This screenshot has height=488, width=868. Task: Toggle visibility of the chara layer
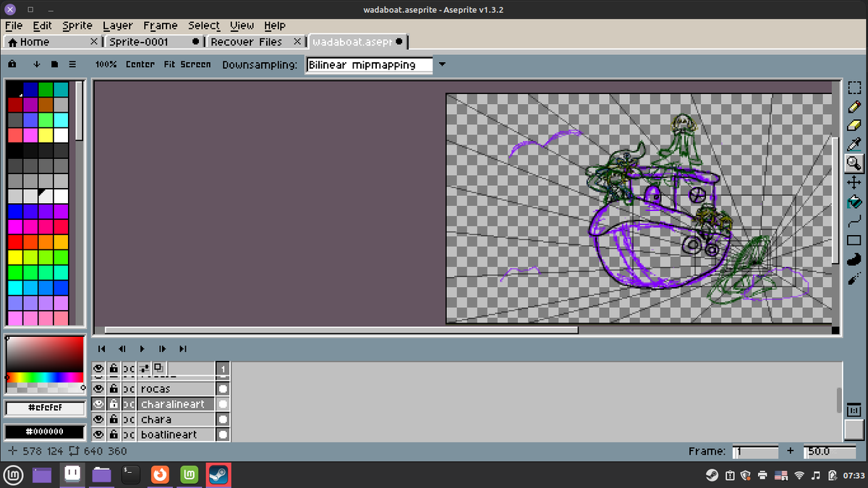click(x=98, y=419)
